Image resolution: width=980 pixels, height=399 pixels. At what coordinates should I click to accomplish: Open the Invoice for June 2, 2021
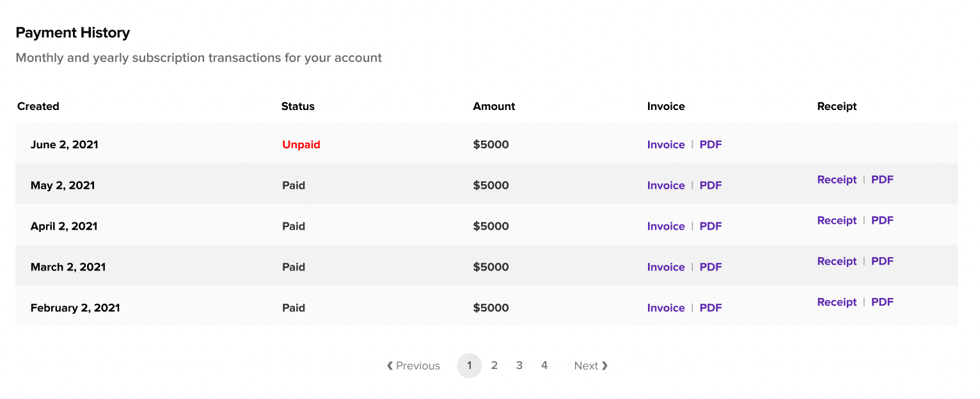point(666,145)
